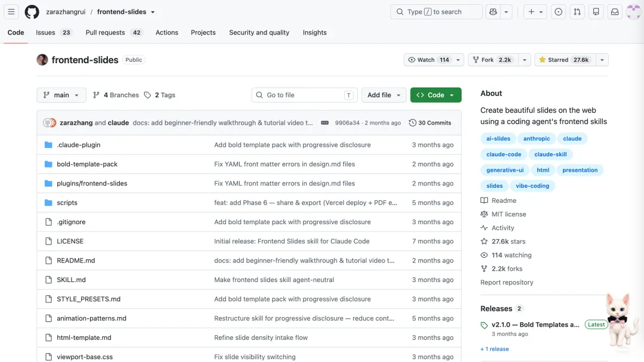Open the commit hash 9906a34
644x362 pixels.
click(347, 123)
